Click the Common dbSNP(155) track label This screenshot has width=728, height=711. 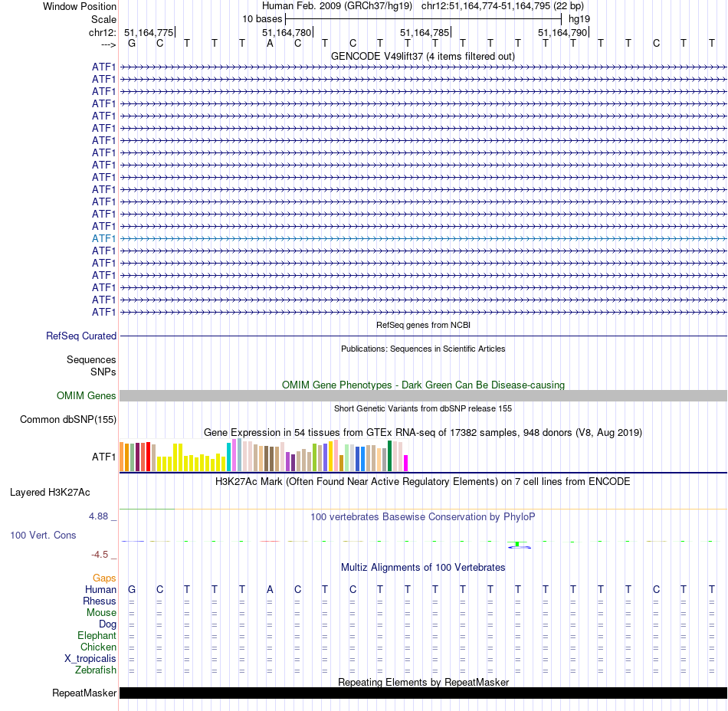click(67, 420)
